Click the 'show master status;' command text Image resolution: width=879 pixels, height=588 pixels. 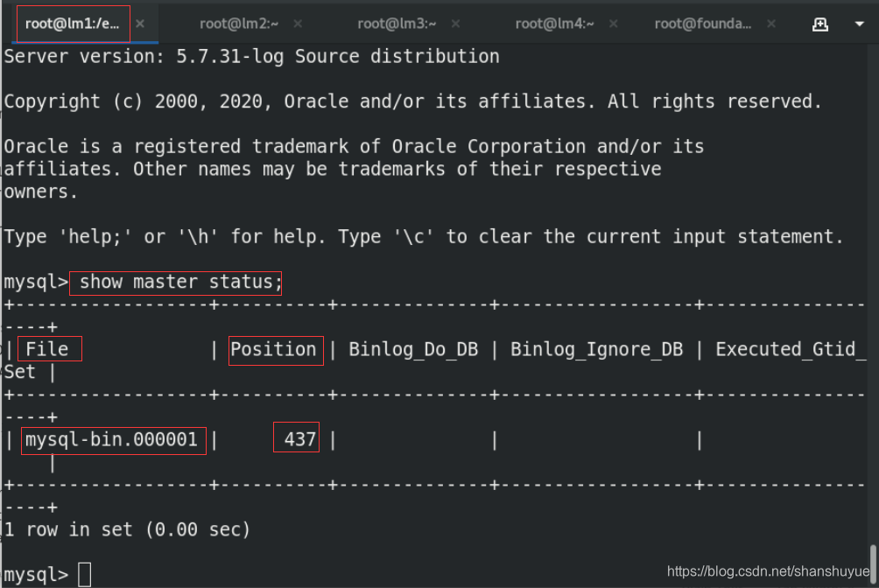(x=180, y=282)
